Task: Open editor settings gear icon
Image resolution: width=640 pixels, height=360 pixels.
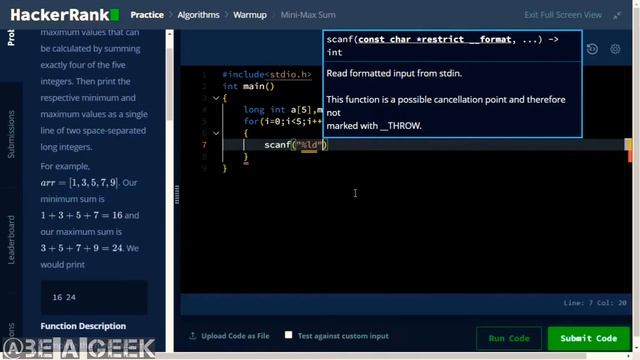Action: (615, 49)
